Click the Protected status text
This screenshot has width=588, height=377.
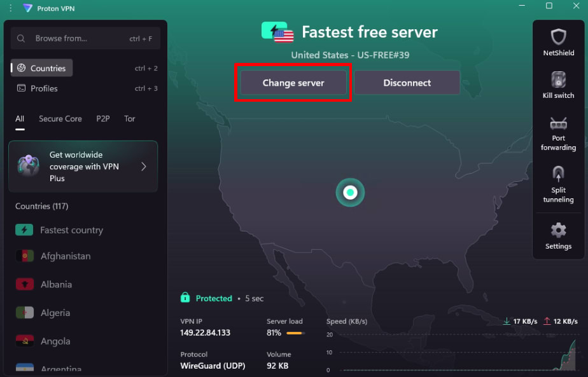pos(214,298)
